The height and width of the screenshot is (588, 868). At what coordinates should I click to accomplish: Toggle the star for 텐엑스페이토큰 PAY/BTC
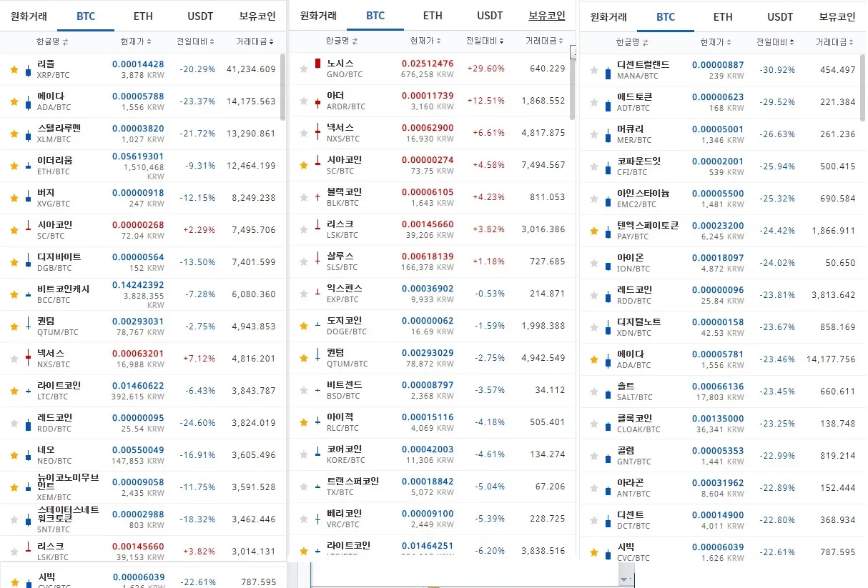pyautogui.click(x=594, y=231)
